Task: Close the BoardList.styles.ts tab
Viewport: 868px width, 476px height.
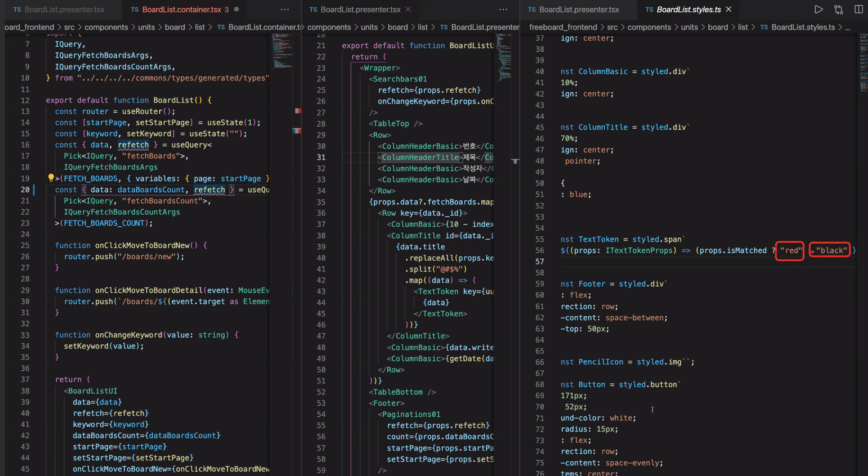Action: click(729, 10)
